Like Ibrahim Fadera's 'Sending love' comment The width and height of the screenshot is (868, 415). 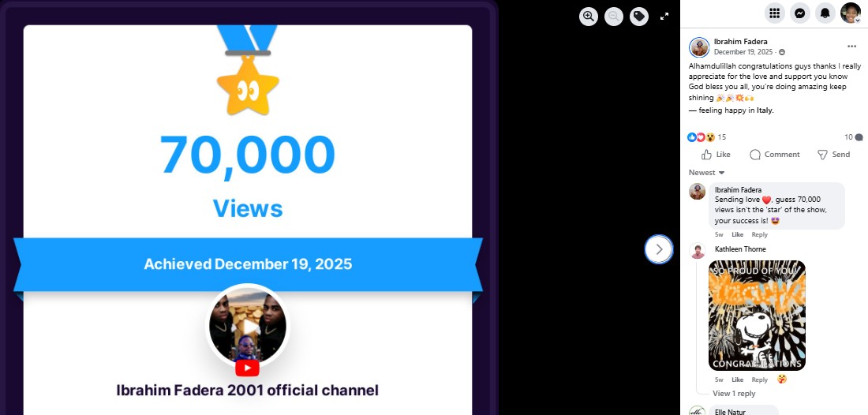(x=737, y=234)
